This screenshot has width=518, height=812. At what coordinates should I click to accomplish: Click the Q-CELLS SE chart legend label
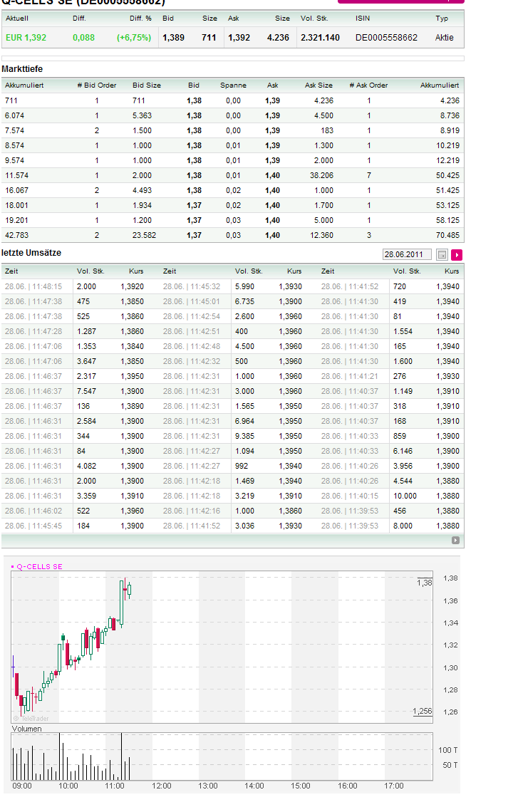click(39, 566)
